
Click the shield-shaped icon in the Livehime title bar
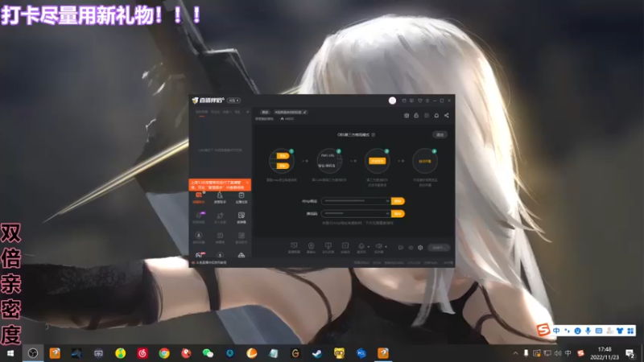(419, 101)
